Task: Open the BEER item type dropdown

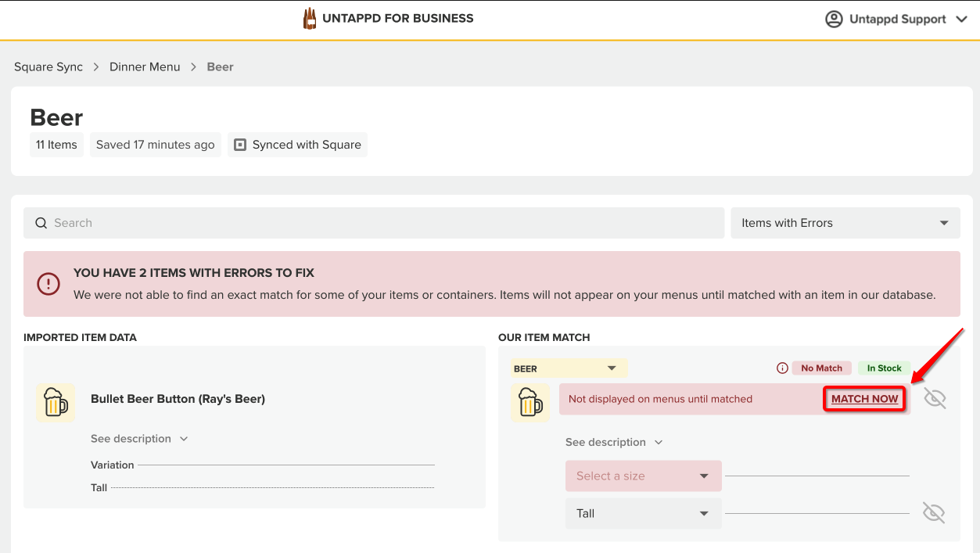Action: (569, 368)
